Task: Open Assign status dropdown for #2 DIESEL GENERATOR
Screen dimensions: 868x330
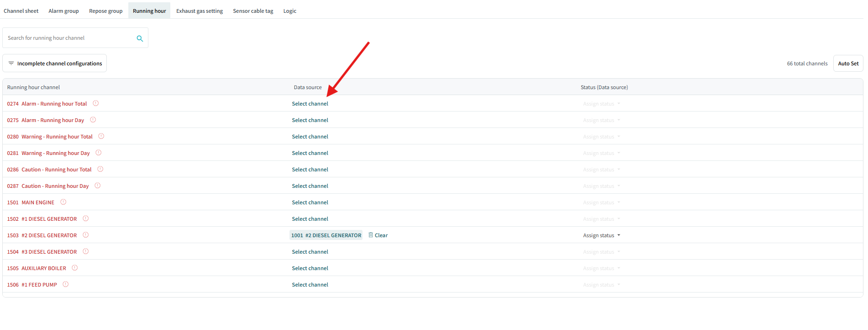Action: pos(601,235)
